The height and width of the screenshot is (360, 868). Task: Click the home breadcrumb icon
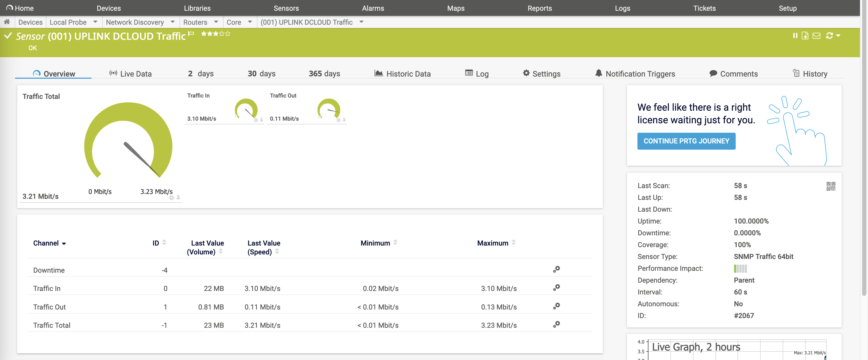7,22
